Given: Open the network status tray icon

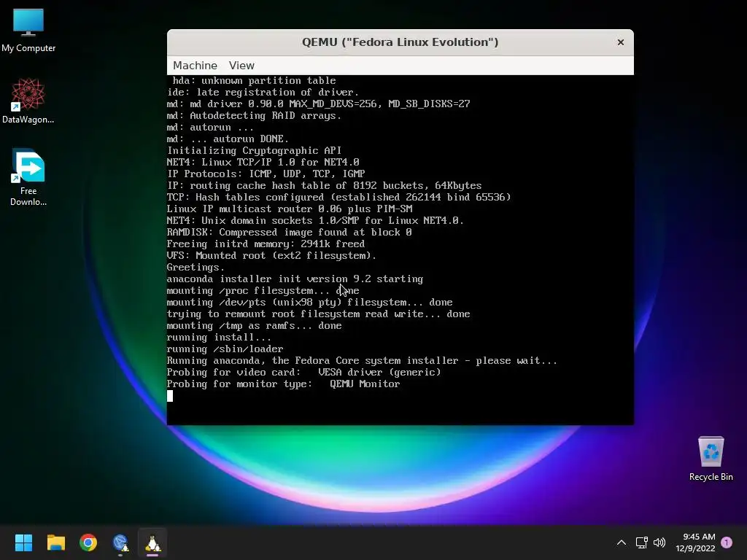Looking at the screenshot, I should [641, 542].
